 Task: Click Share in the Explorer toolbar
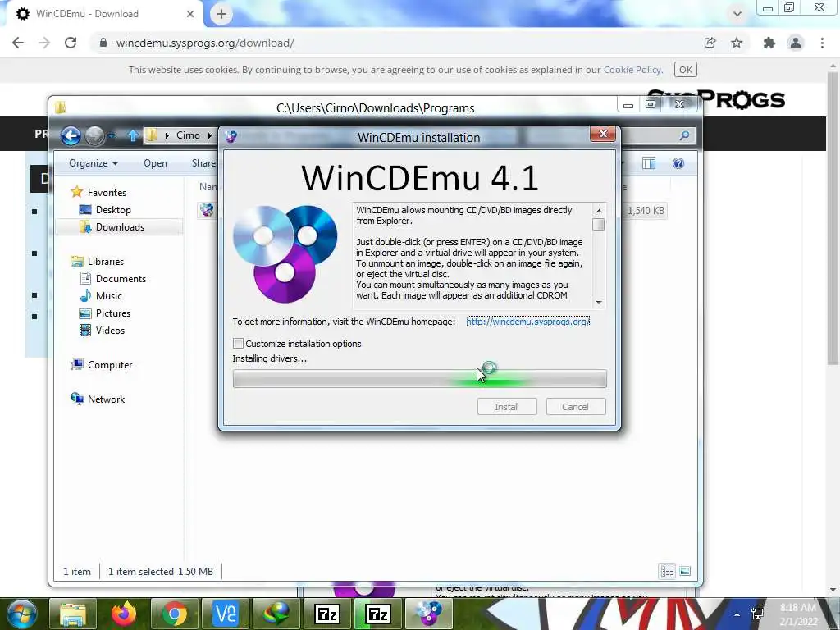coord(203,163)
